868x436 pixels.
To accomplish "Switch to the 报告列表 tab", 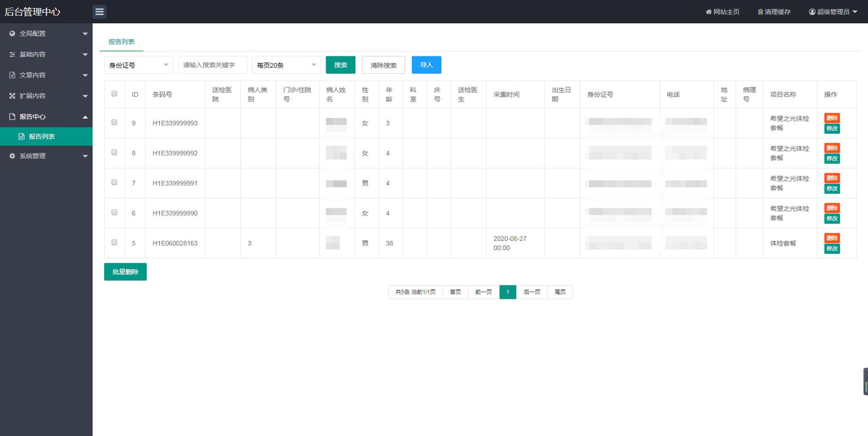I will [122, 43].
